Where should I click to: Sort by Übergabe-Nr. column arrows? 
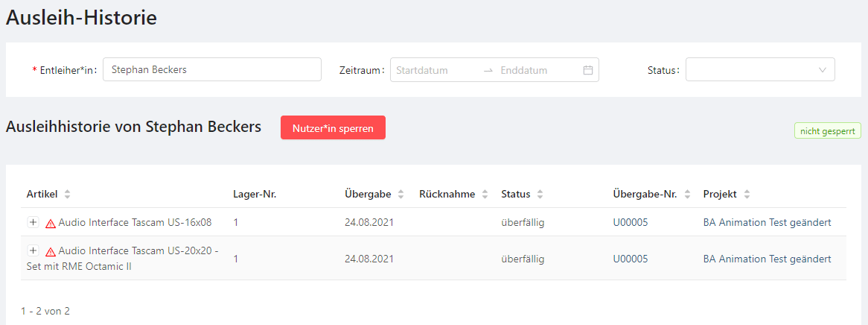point(686,195)
